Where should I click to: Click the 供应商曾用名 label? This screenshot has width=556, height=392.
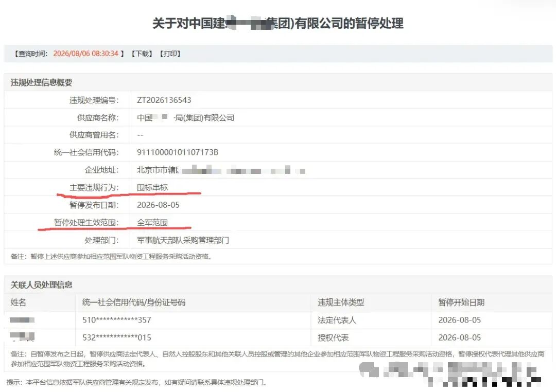click(94, 135)
